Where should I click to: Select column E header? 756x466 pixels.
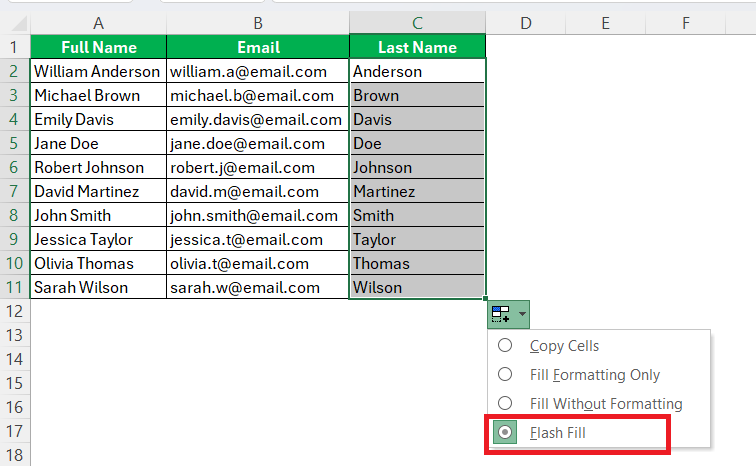click(606, 23)
